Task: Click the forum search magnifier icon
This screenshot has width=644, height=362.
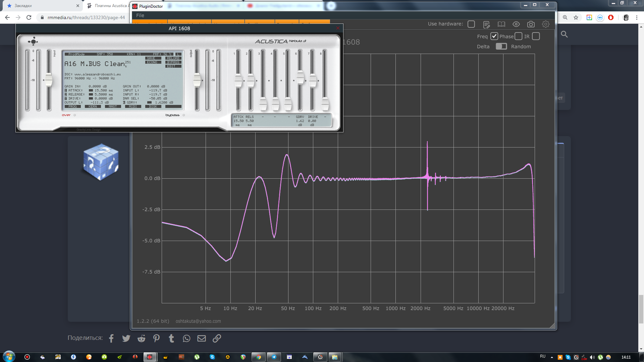Action: click(565, 34)
